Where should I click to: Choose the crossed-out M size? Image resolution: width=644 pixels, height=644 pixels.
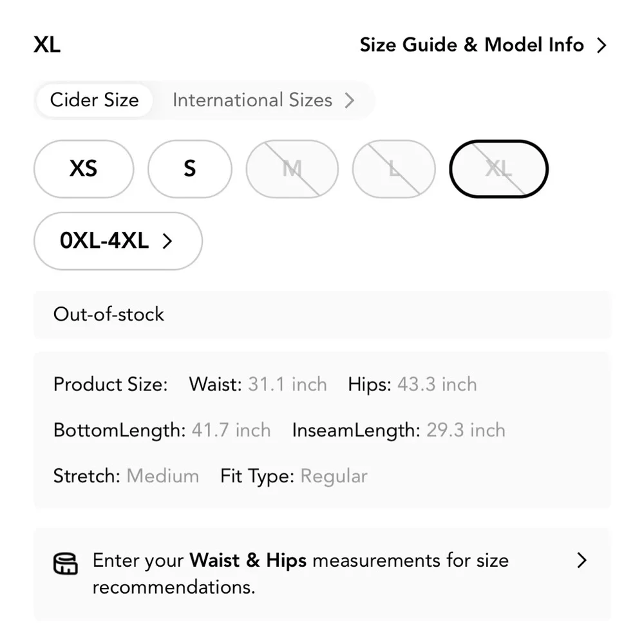(x=292, y=169)
